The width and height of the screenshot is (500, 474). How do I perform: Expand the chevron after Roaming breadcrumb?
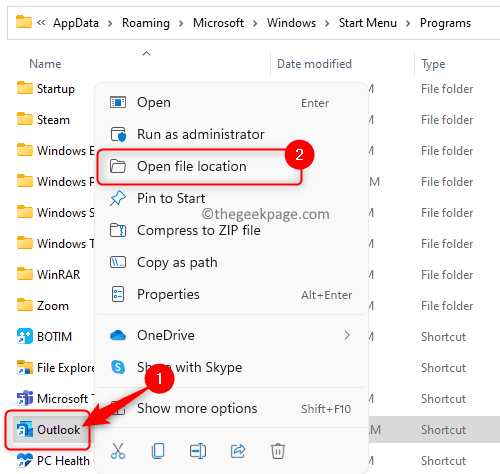point(181,23)
